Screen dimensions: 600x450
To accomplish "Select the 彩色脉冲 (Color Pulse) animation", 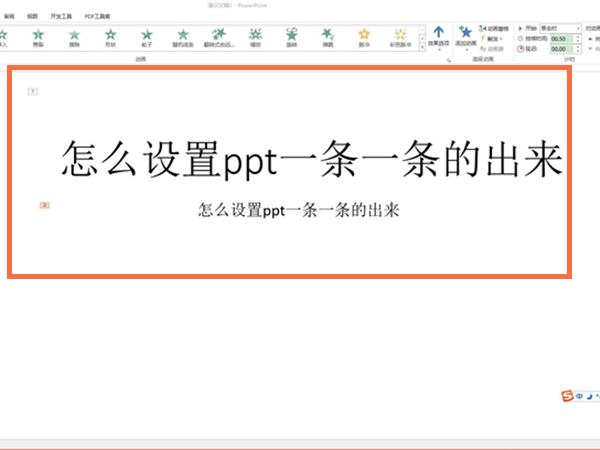I will [x=400, y=37].
